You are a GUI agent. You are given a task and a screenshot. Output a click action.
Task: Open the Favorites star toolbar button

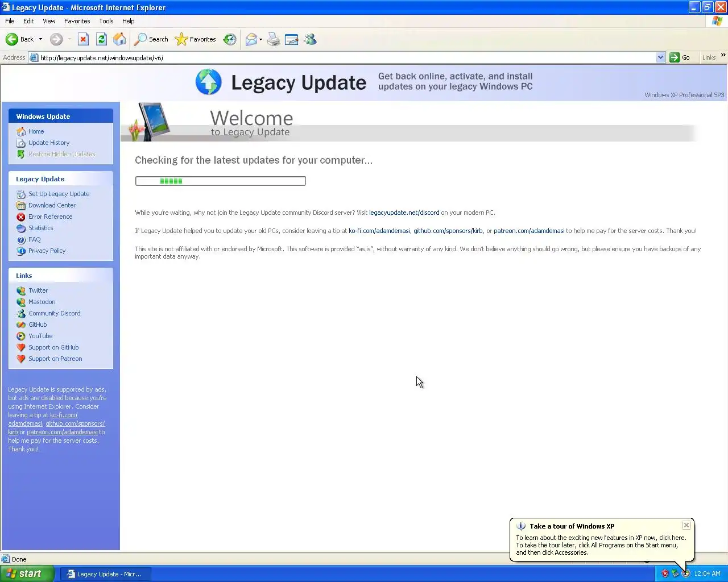195,39
